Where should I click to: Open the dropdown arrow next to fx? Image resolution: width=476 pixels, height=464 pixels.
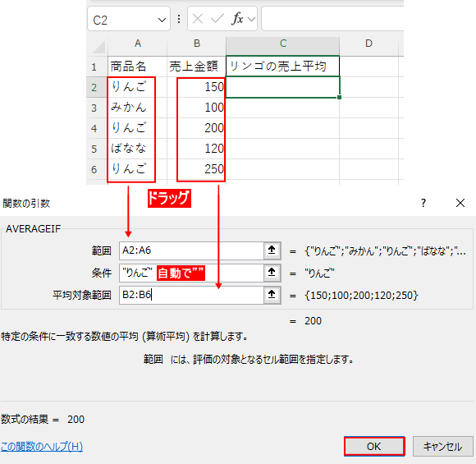point(251,20)
